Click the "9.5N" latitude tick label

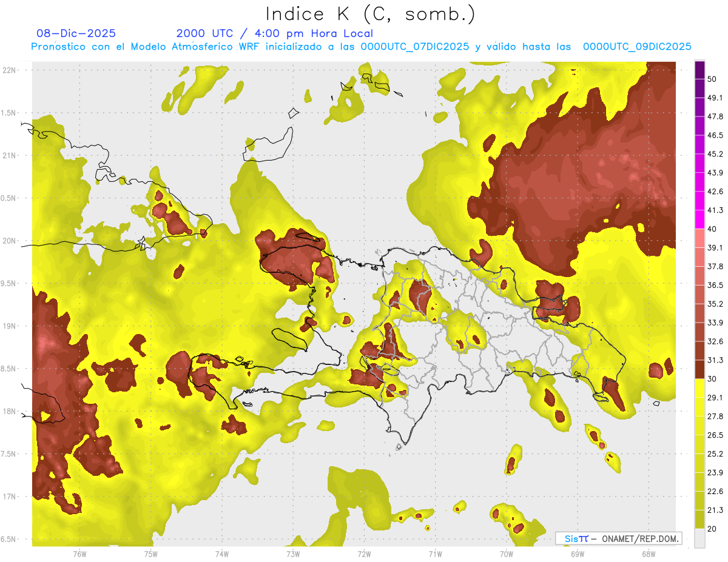[x=9, y=284]
